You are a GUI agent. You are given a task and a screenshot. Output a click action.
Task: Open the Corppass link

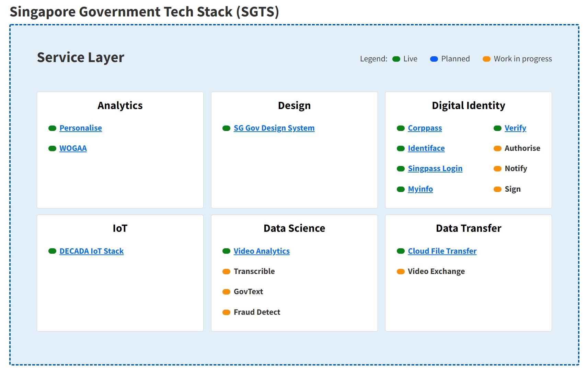click(425, 128)
